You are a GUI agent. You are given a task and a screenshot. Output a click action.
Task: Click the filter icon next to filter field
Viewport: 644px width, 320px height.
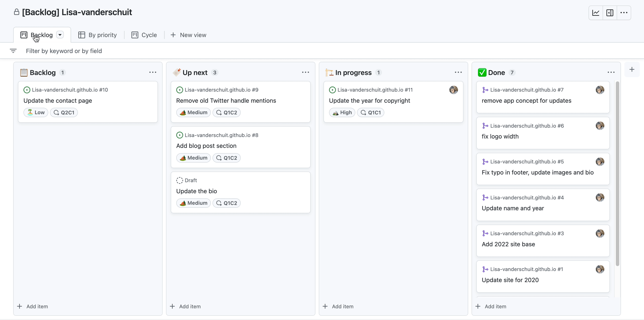tap(13, 51)
